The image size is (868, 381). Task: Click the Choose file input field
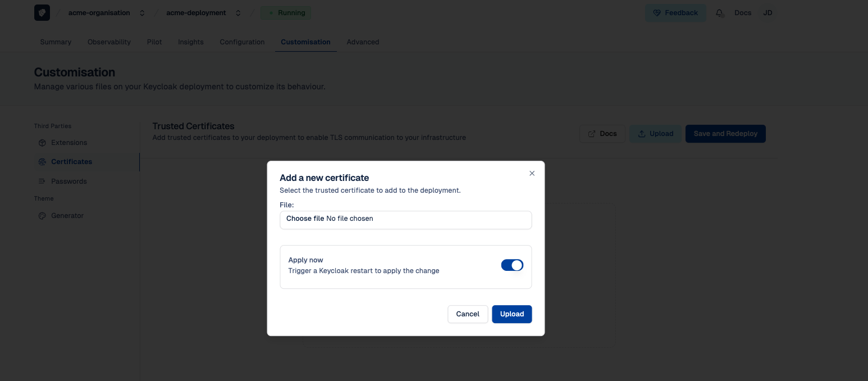click(x=405, y=220)
